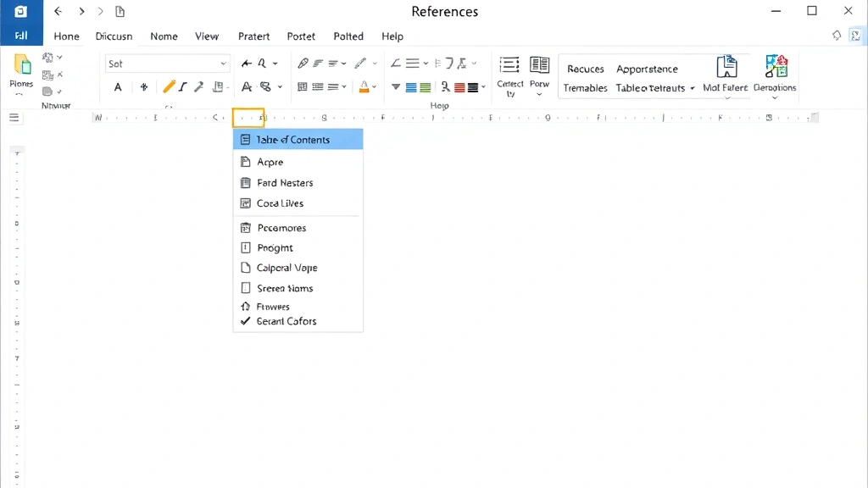The image size is (868, 488).
Task: Click the Tremables button in the ribbon
Action: (585, 87)
